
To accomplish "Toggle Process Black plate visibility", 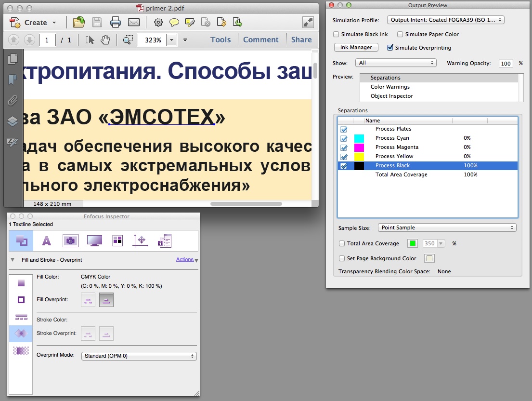I will [344, 166].
